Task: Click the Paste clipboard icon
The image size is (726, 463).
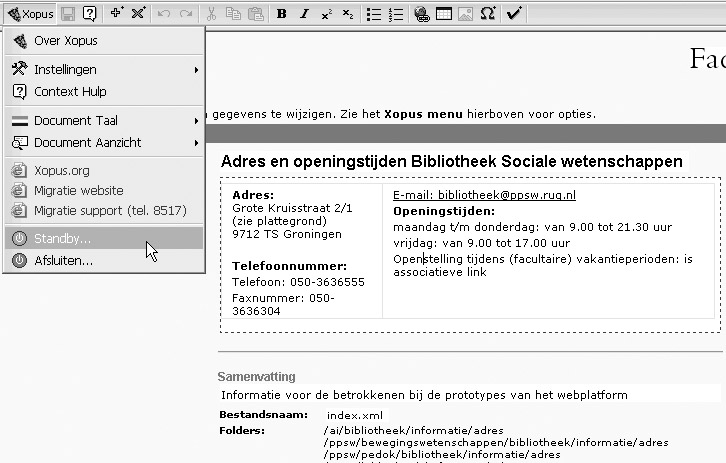Action: click(256, 14)
